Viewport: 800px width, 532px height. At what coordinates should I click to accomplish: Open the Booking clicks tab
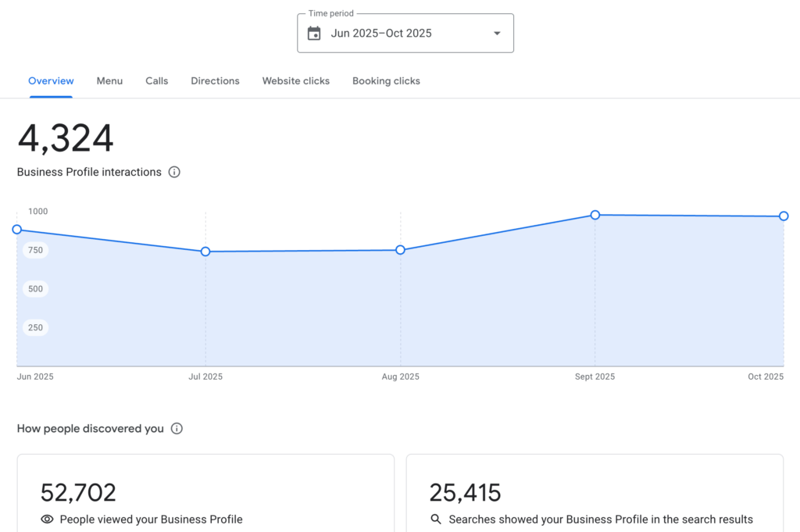(386, 80)
